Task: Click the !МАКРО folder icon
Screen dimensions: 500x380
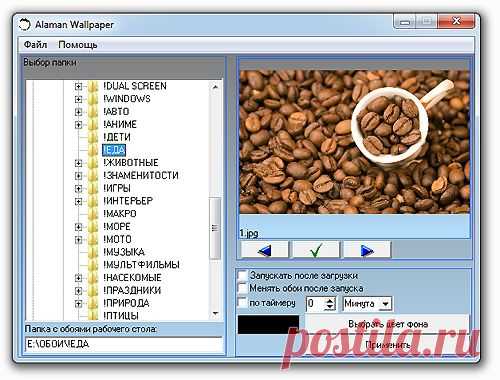Action: pyautogui.click(x=94, y=214)
